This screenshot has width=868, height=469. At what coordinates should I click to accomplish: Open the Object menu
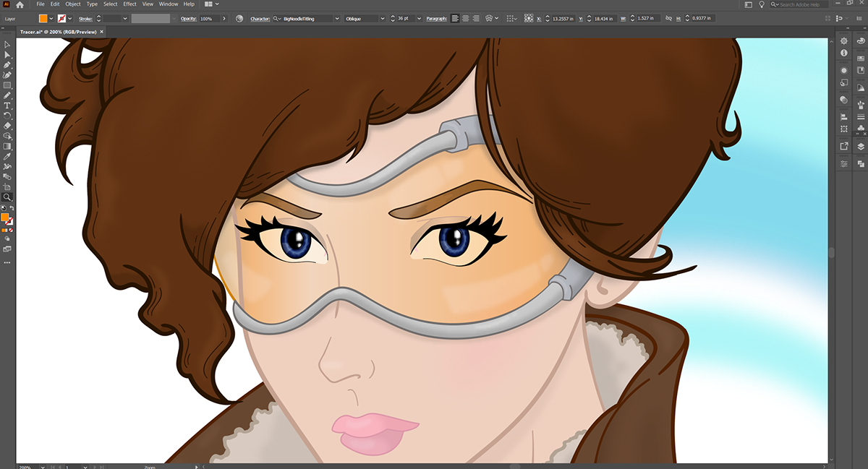click(73, 4)
